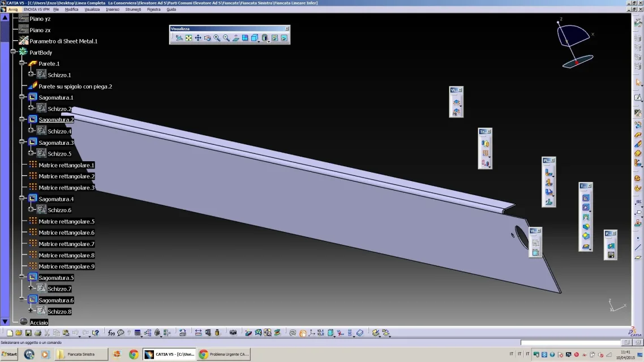
Task: Select Acciaio material in the tree
Action: pyautogui.click(x=38, y=323)
